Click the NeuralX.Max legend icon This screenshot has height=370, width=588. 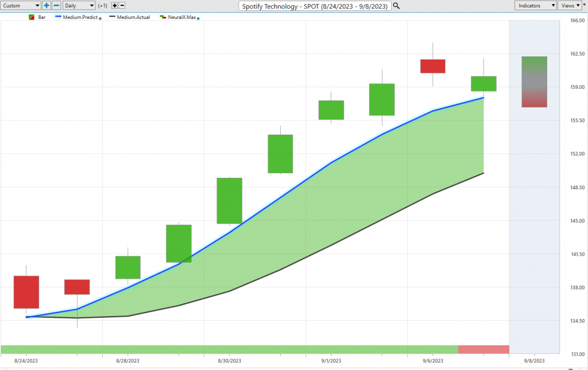[163, 17]
